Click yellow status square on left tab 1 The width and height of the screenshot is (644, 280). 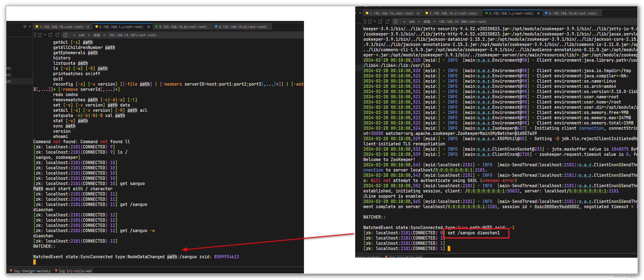click(37, 27)
